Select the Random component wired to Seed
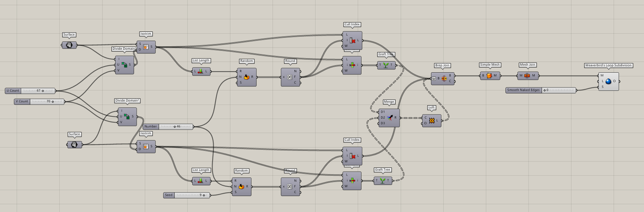 [x=241, y=187]
